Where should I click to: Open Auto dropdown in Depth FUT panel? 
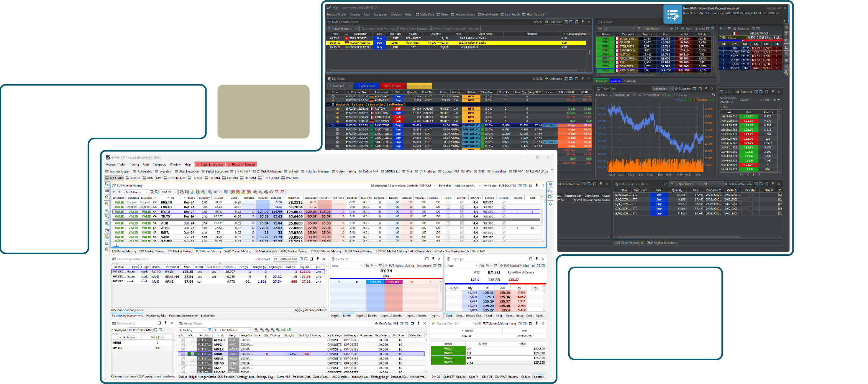347,265
